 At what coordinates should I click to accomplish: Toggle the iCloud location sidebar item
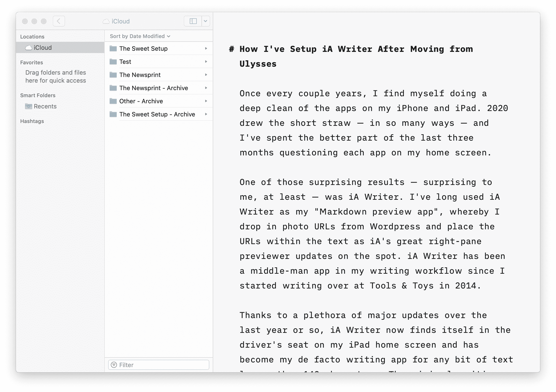[x=42, y=47]
